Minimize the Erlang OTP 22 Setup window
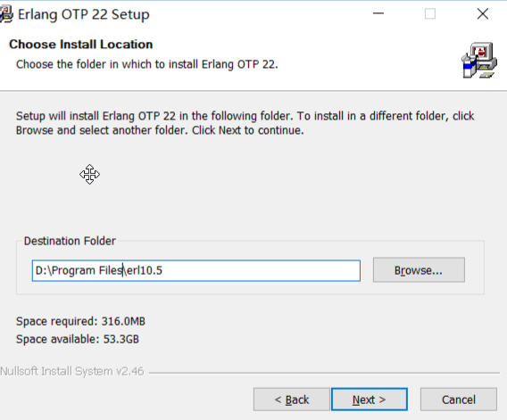The width and height of the screenshot is (507, 420). tap(378, 14)
